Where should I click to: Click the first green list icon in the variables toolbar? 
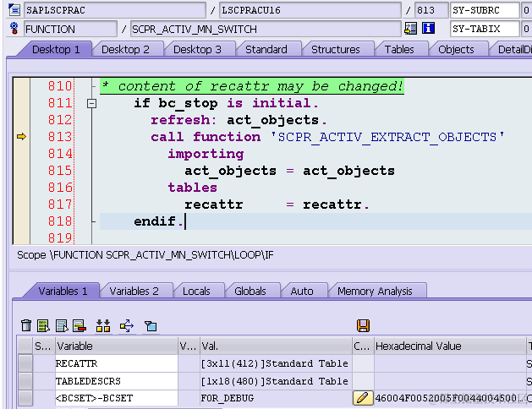click(x=43, y=325)
